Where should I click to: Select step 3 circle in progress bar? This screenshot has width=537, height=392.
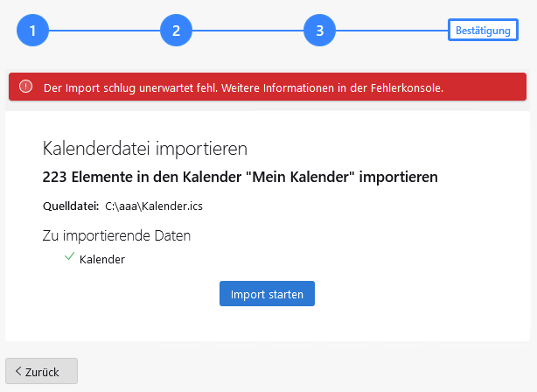[319, 31]
